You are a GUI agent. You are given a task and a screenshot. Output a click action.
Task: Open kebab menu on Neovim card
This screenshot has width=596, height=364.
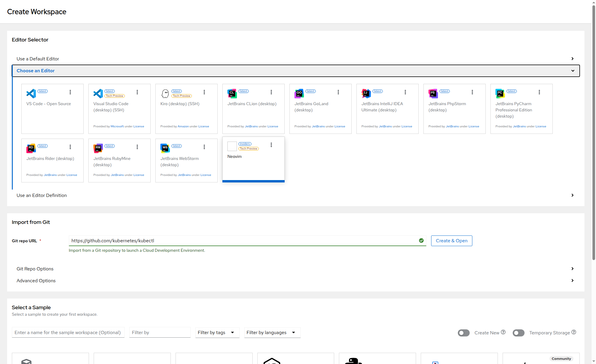[x=271, y=145]
